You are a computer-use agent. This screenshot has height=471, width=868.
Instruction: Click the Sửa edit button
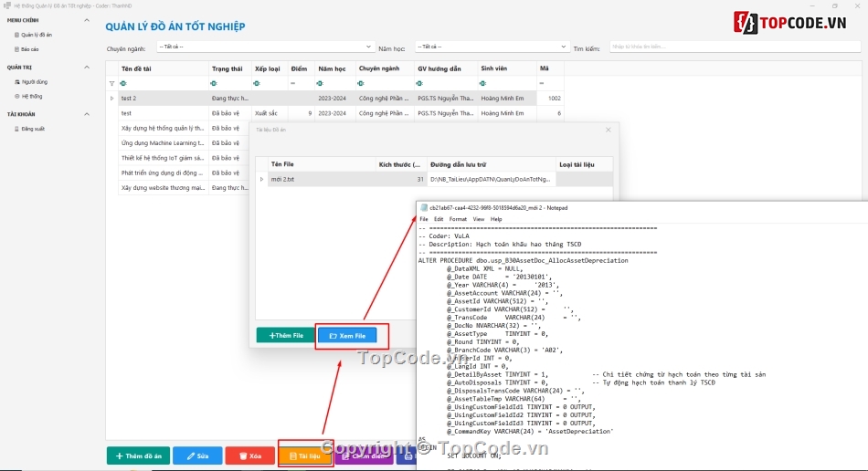[197, 456]
